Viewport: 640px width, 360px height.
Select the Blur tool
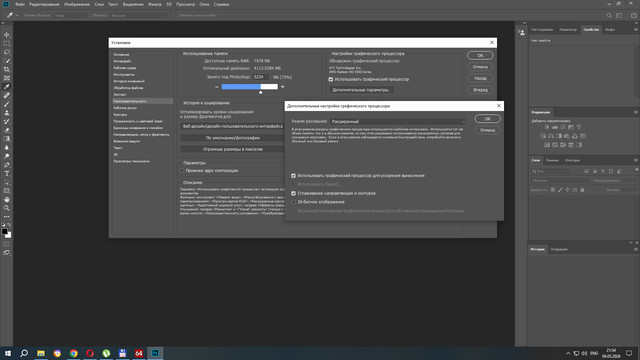pyautogui.click(x=7, y=147)
